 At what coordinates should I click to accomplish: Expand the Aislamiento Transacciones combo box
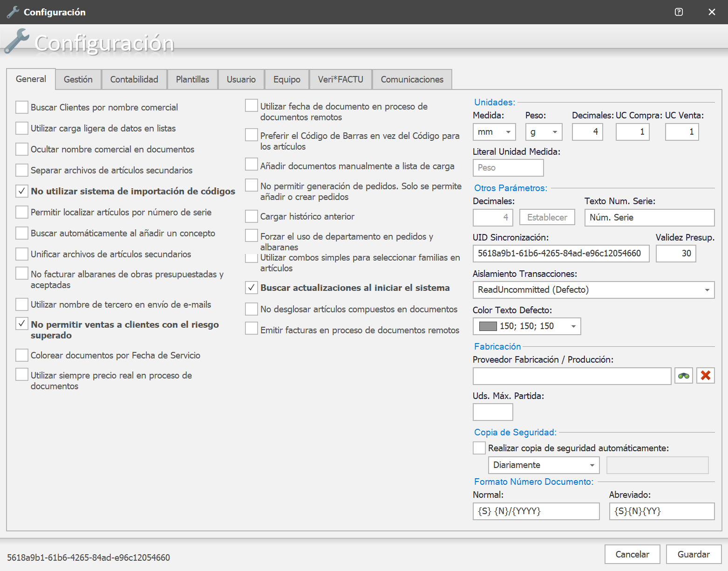[707, 290]
